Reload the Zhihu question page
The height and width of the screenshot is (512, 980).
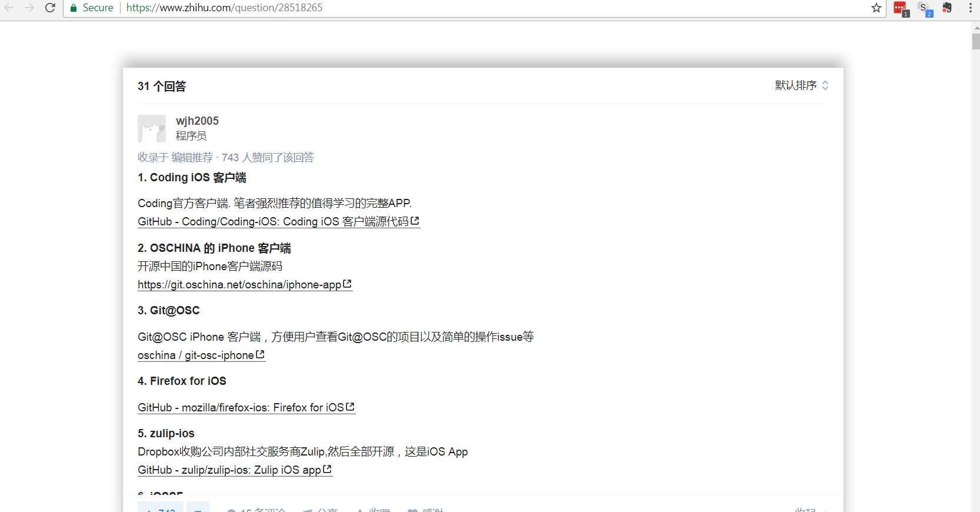click(50, 8)
